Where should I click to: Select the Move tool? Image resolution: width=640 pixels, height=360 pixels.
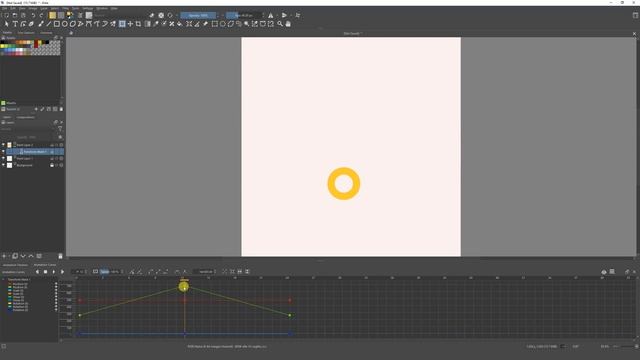point(130,24)
